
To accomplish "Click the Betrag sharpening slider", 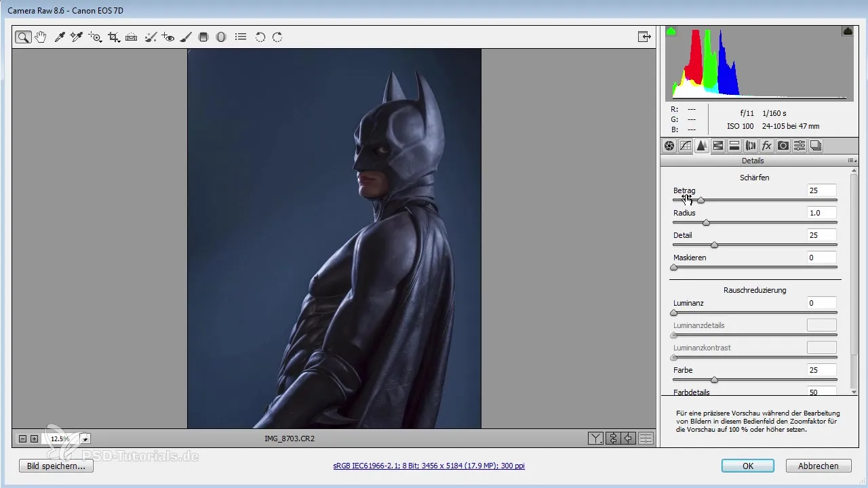I will coord(755,200).
